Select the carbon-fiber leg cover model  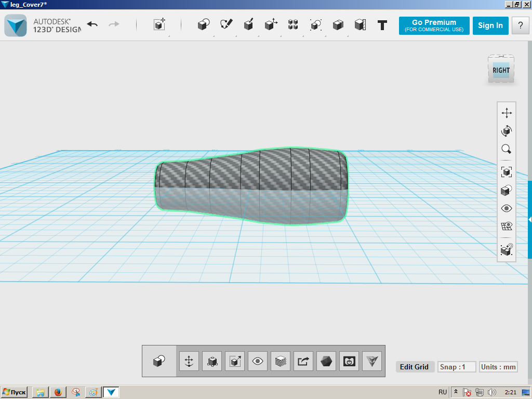[251, 186]
